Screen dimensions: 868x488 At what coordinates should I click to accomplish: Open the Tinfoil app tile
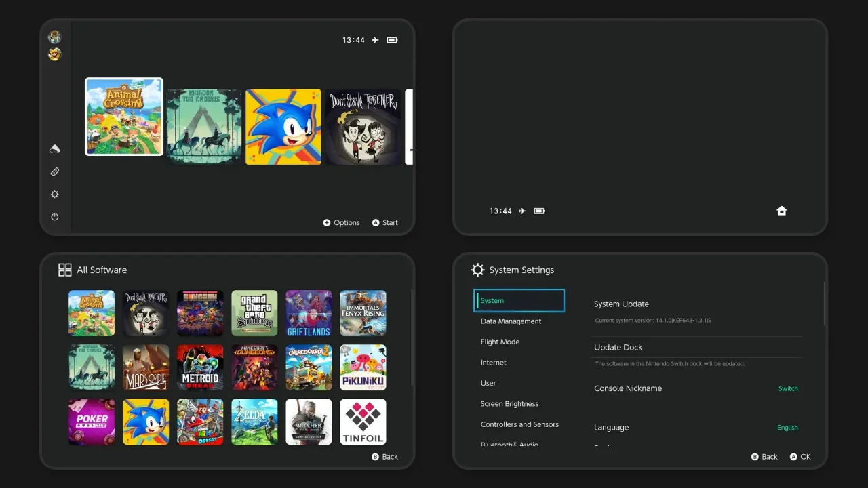363,422
